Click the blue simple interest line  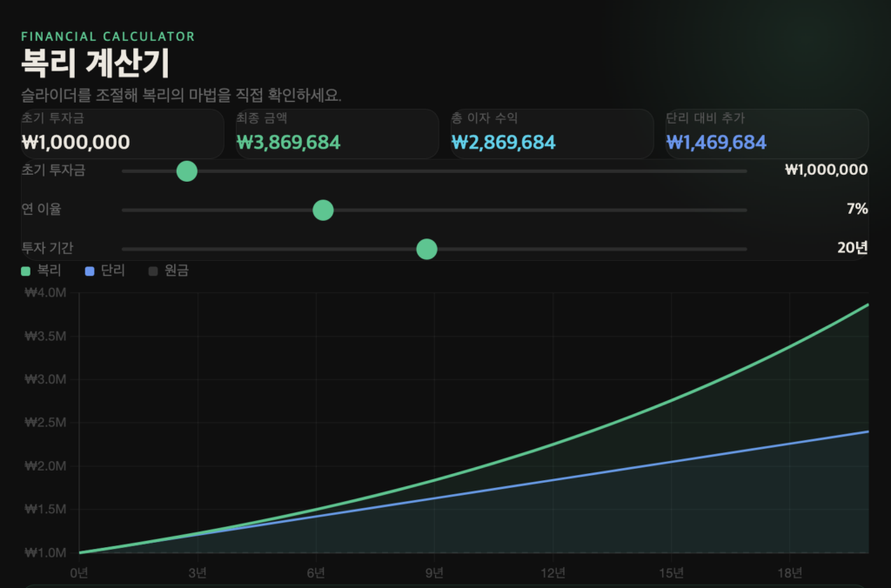tap(670, 461)
